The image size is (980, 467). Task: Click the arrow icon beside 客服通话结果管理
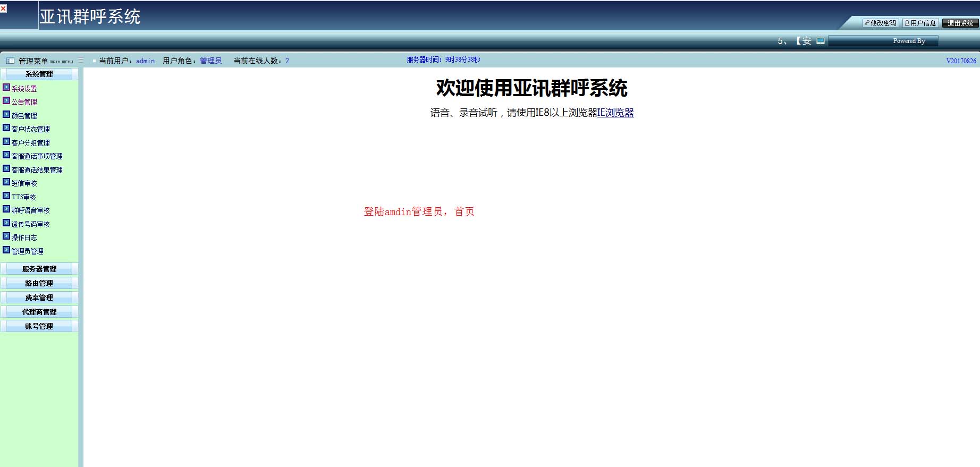(6, 169)
